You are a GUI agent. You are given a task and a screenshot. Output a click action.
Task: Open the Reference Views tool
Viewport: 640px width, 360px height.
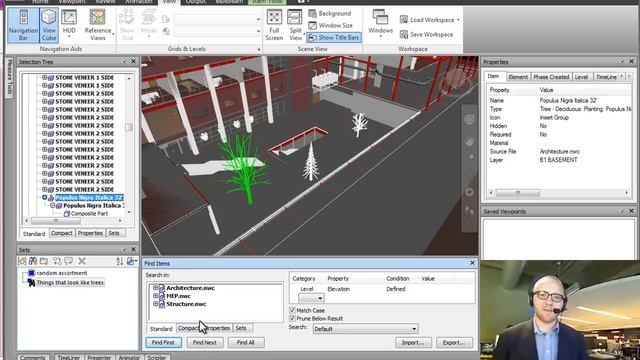coord(98,24)
